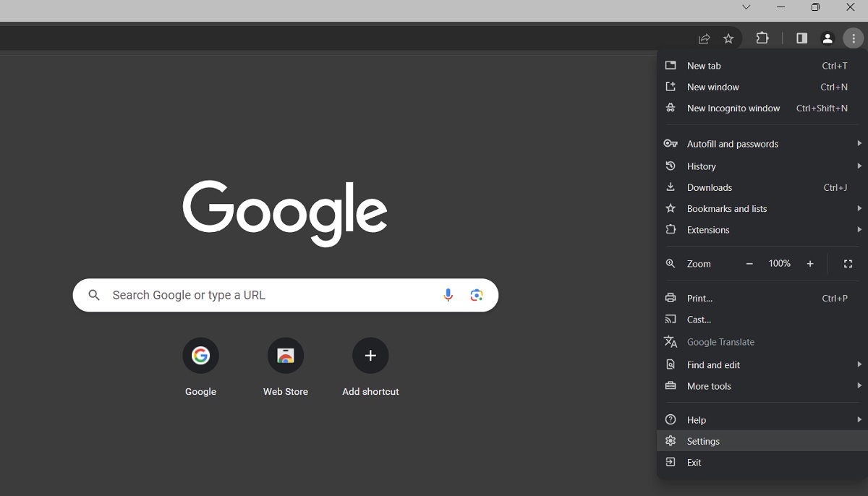The image size is (868, 496).
Task: Click the profile avatar icon
Action: coord(827,38)
